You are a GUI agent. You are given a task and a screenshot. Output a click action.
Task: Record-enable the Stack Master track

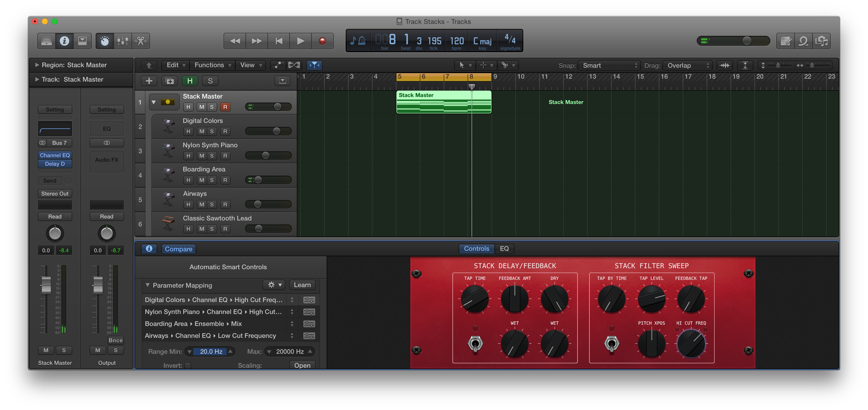click(x=225, y=107)
